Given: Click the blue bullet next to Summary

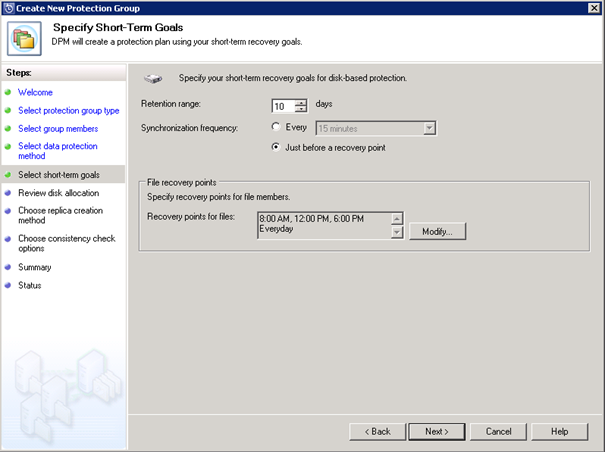Looking at the screenshot, I should click(8, 267).
